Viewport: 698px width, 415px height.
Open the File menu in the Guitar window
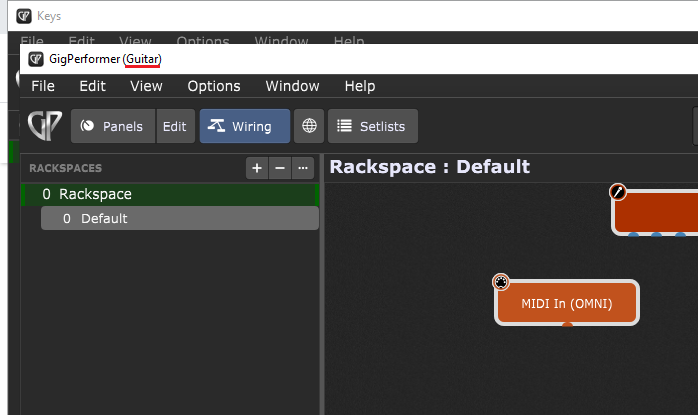[43, 86]
